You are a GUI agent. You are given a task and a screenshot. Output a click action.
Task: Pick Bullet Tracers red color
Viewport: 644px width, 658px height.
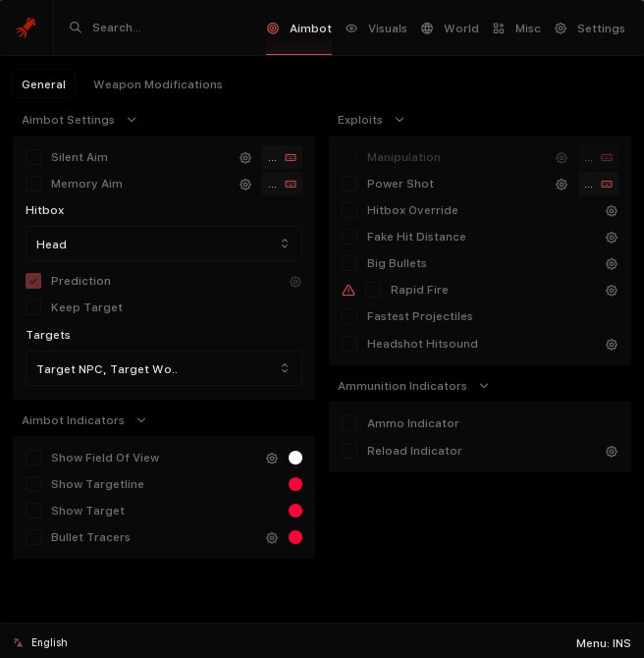(x=295, y=537)
